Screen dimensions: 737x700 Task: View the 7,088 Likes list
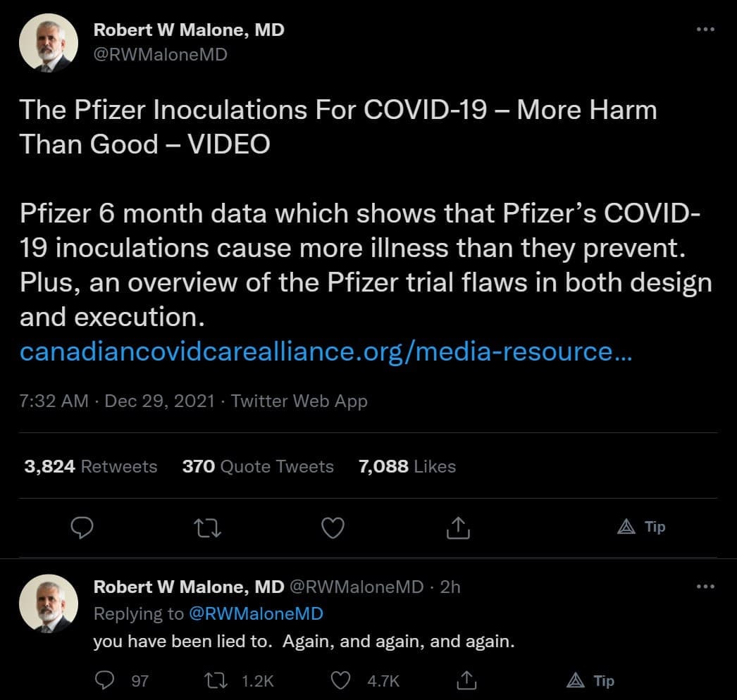click(407, 466)
